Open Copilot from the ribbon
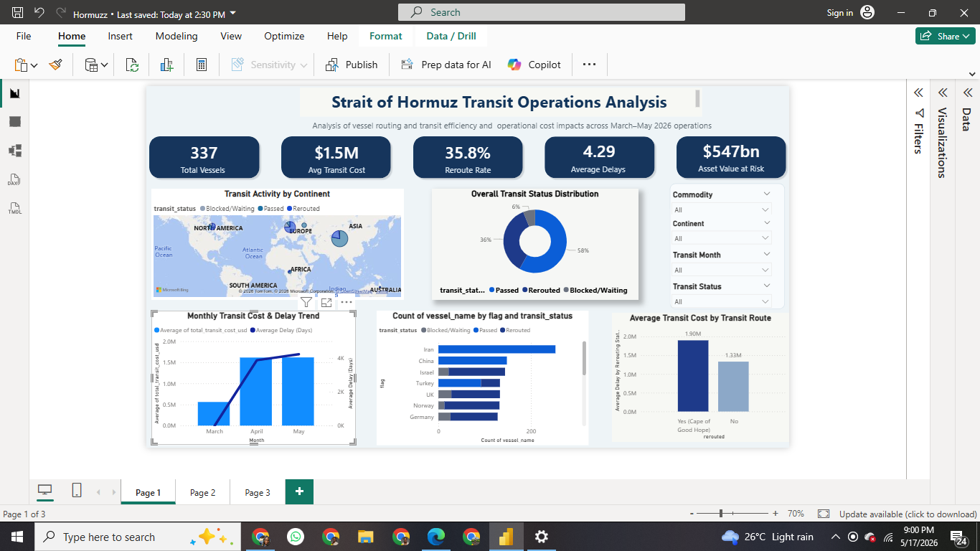The width and height of the screenshot is (980, 551). click(534, 65)
